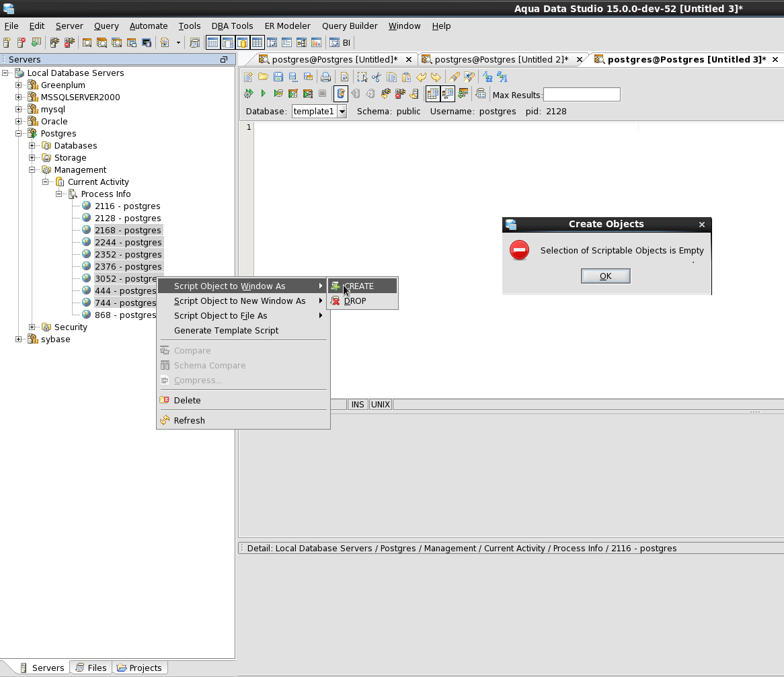This screenshot has height=677, width=784.
Task: Click the Open folder icon in editor toolbar
Action: [263, 77]
